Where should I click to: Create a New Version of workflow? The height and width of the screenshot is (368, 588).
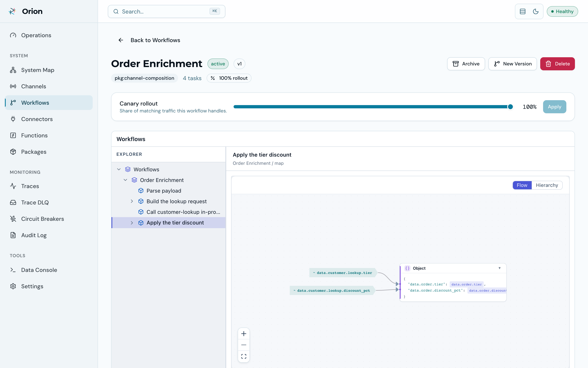(512, 64)
